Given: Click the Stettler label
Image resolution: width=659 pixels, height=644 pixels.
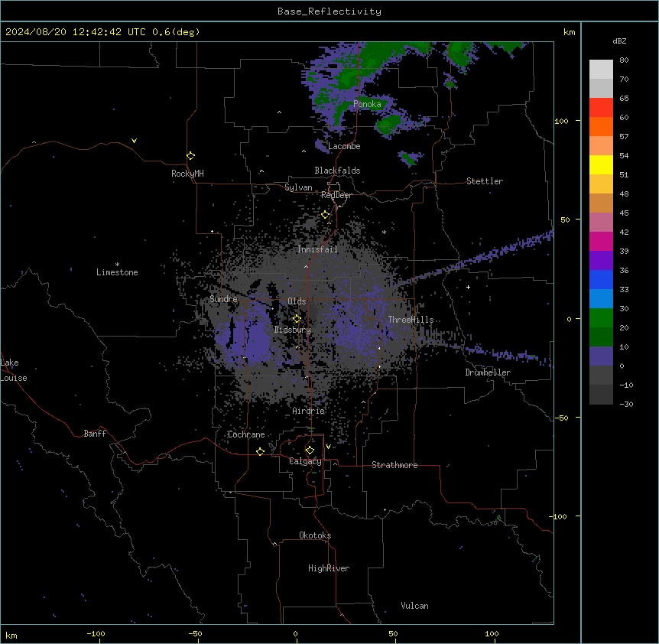Looking at the screenshot, I should (485, 181).
